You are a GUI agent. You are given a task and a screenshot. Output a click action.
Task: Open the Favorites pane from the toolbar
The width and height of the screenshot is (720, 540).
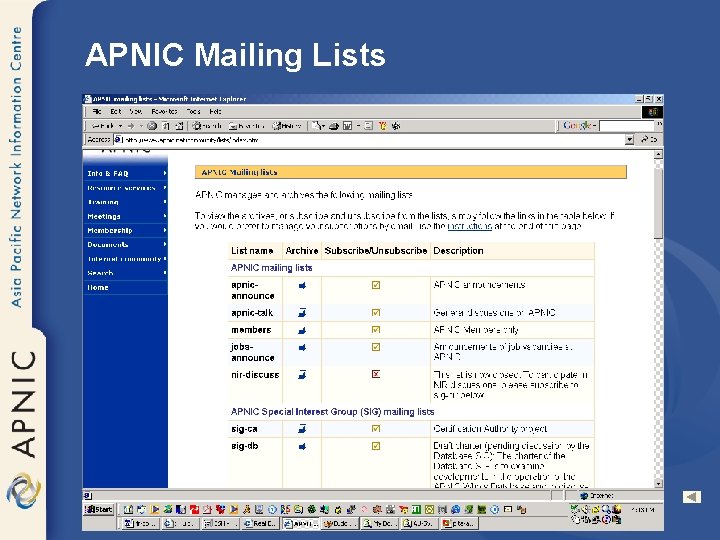(247, 126)
